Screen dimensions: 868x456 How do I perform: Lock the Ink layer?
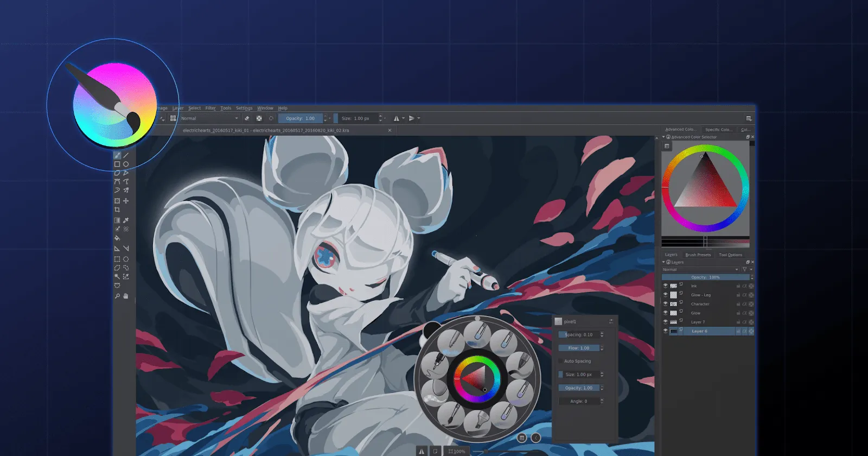(x=738, y=286)
